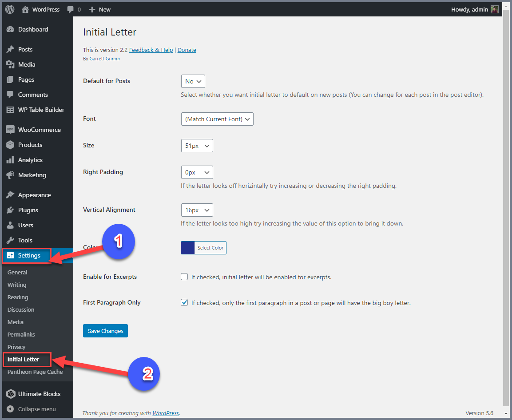512x420 pixels.
Task: Click the Version 5.6 footer text
Action: 479,413
